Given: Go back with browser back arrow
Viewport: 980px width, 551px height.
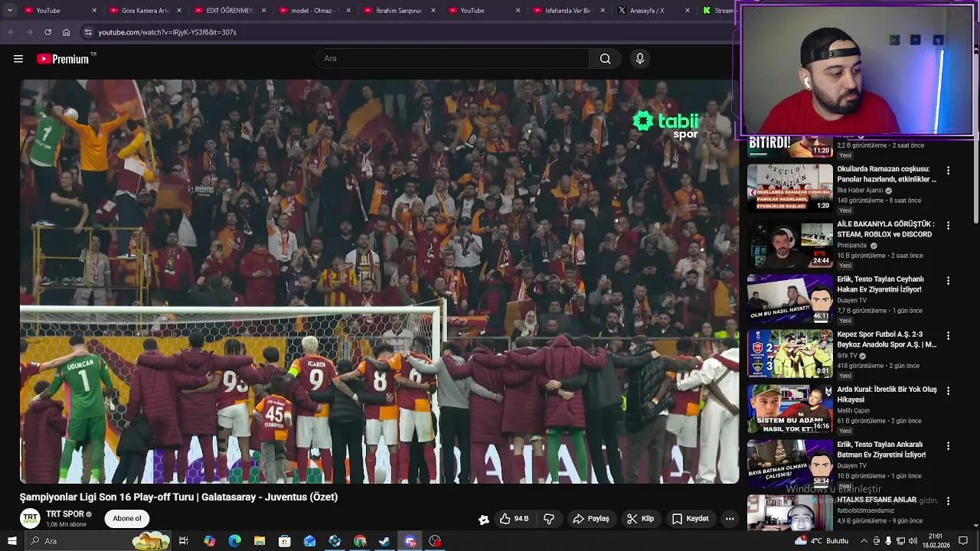Looking at the screenshot, I should tap(11, 32).
